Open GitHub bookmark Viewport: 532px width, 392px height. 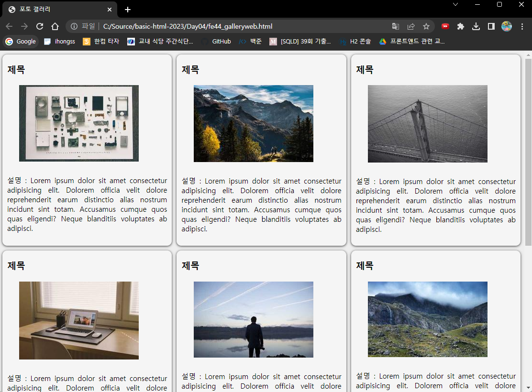216,42
